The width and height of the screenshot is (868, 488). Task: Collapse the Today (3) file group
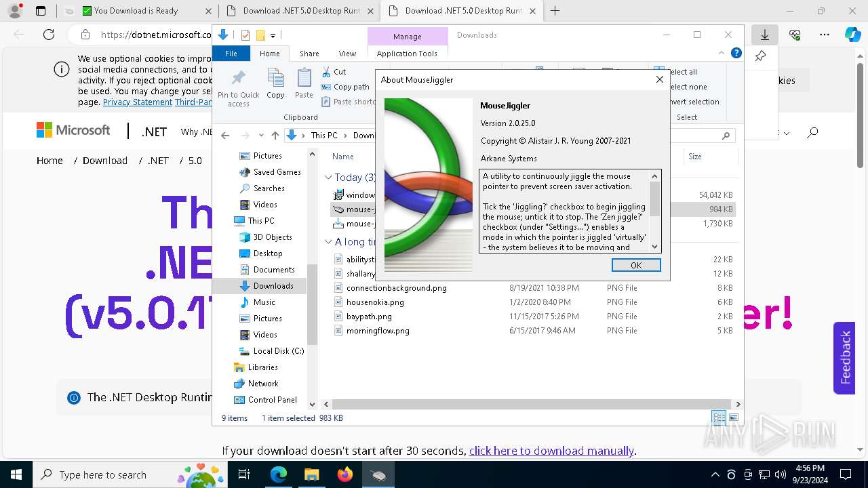point(329,178)
